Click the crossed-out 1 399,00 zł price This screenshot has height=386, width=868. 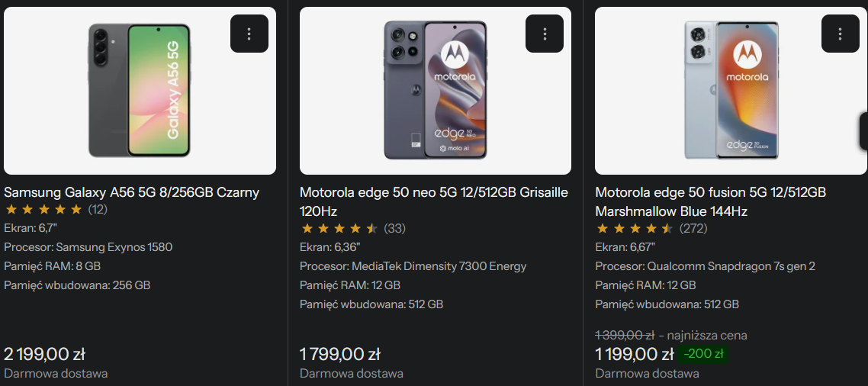coord(625,335)
